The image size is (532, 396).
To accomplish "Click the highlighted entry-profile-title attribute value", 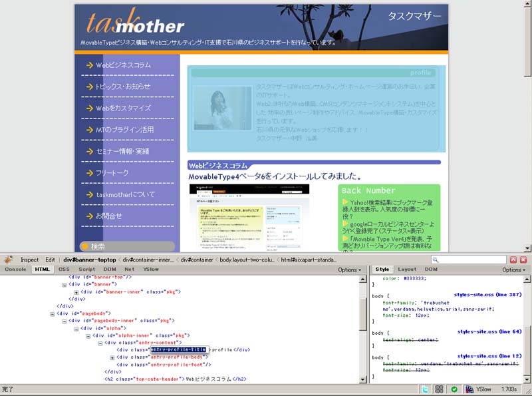I will 179,349.
